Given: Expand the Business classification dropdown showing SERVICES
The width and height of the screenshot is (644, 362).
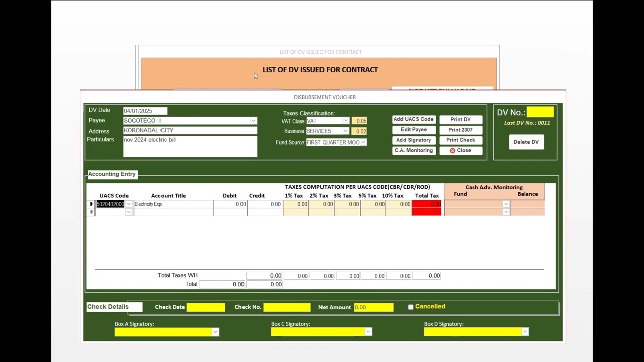Looking at the screenshot, I should (346, 131).
